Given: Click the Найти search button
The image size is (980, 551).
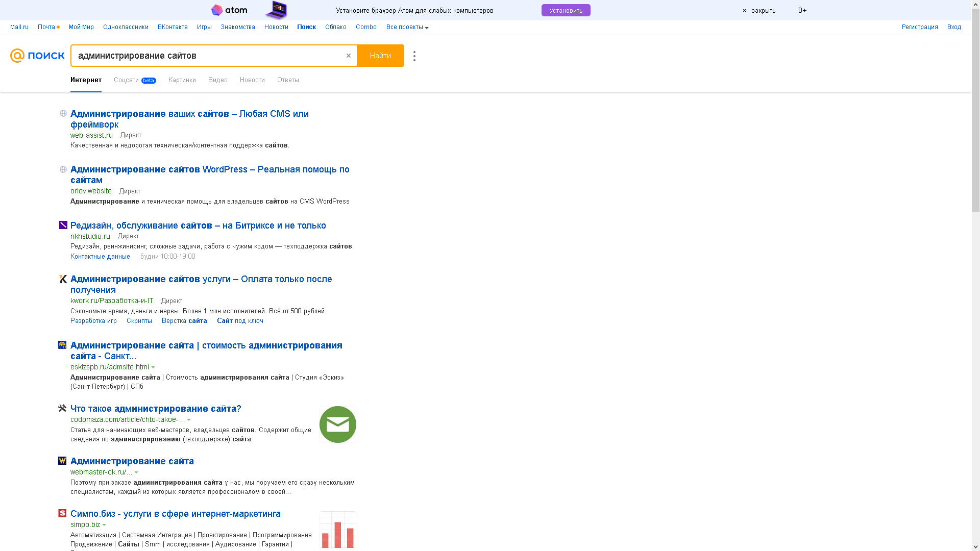Looking at the screenshot, I should (x=380, y=56).
